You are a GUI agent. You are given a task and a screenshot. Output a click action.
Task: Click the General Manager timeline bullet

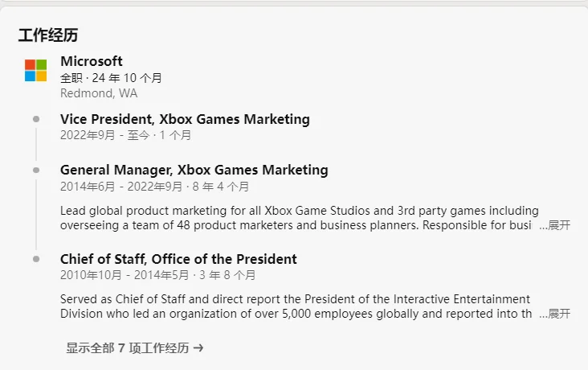(x=36, y=171)
